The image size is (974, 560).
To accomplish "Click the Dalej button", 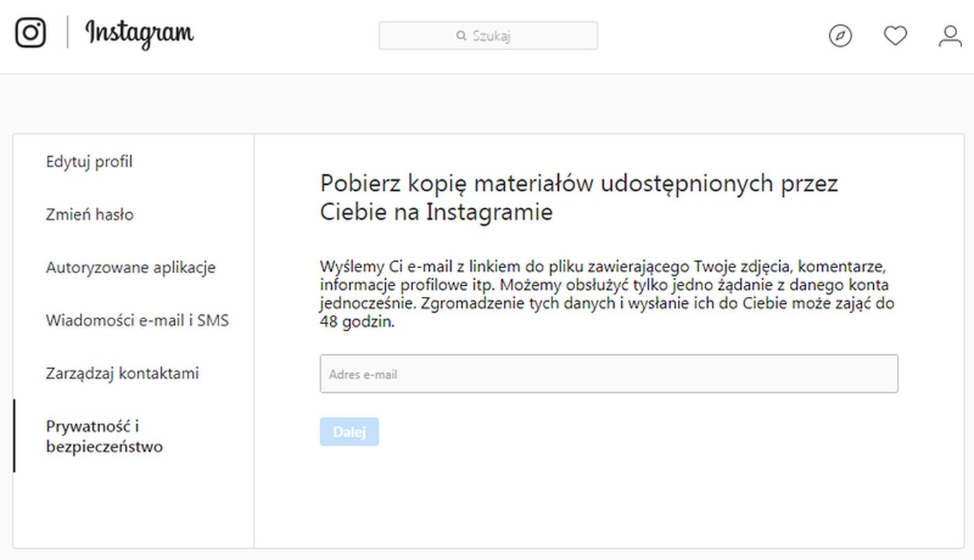I will pyautogui.click(x=349, y=432).
